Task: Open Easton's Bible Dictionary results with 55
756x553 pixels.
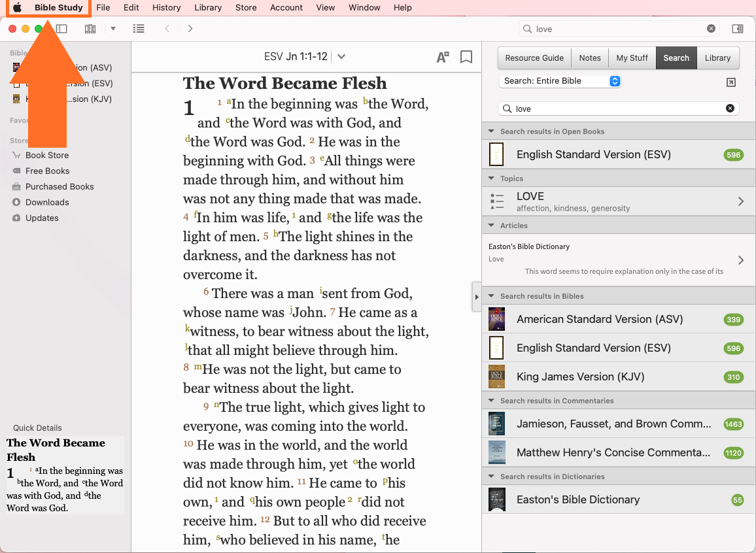Action: pyautogui.click(x=619, y=499)
